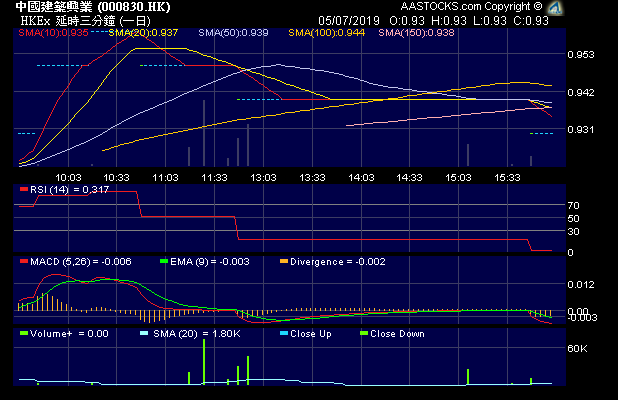
Task: Click the SMA(20):0.937 legend
Action: [x=143, y=33]
